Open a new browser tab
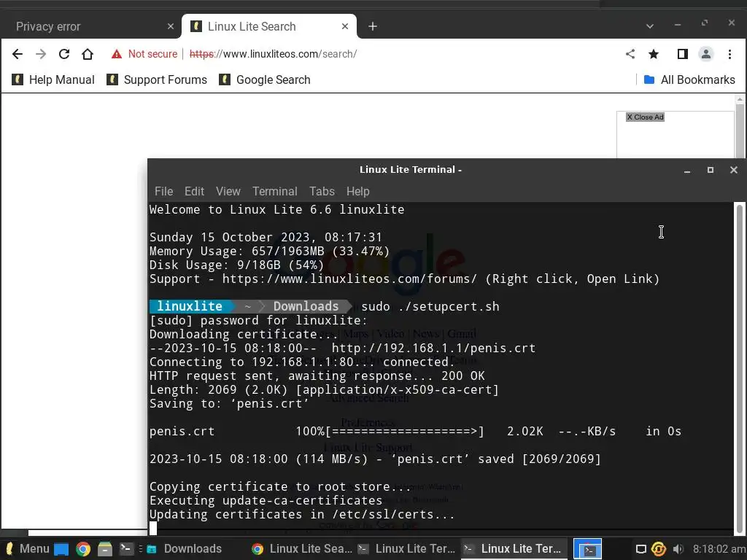 click(x=373, y=27)
